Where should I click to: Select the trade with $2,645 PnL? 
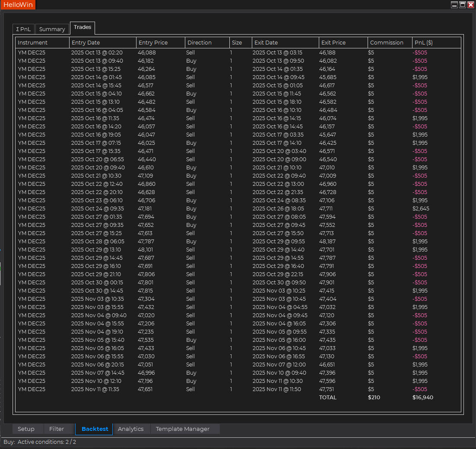tap(421, 209)
